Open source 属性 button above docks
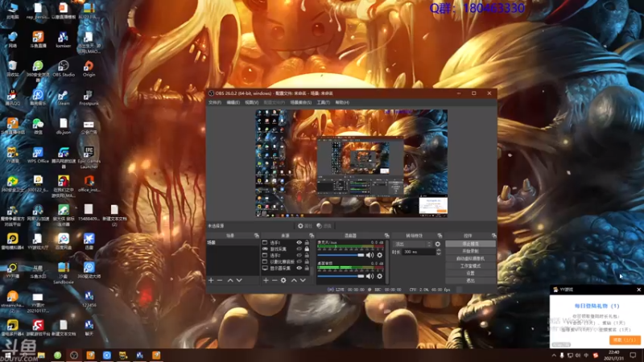The width and height of the screenshot is (644, 362). point(305,226)
